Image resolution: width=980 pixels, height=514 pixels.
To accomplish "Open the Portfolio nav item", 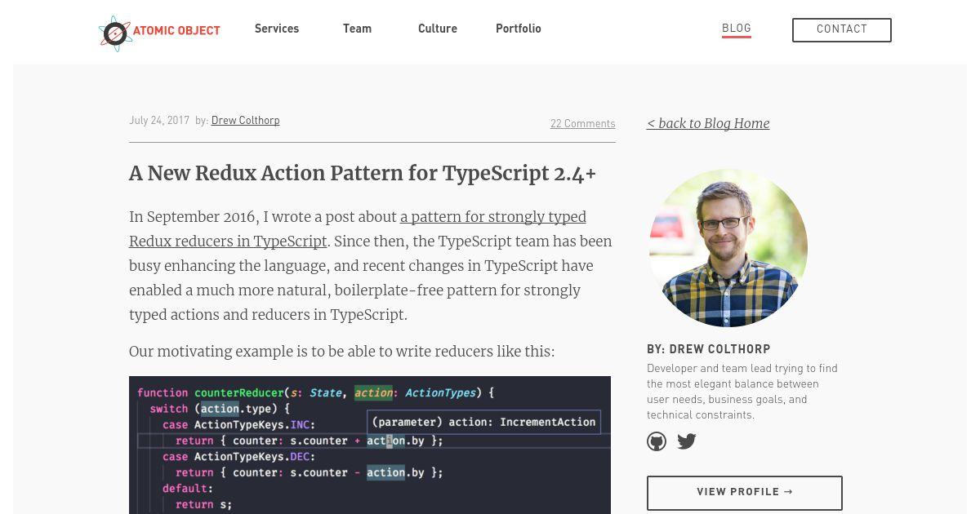I will 519,29.
